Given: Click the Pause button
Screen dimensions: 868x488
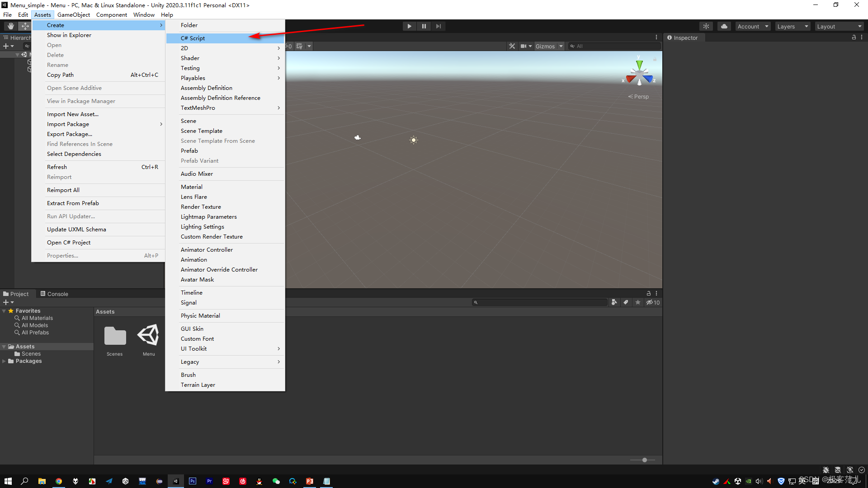Looking at the screenshot, I should point(424,26).
